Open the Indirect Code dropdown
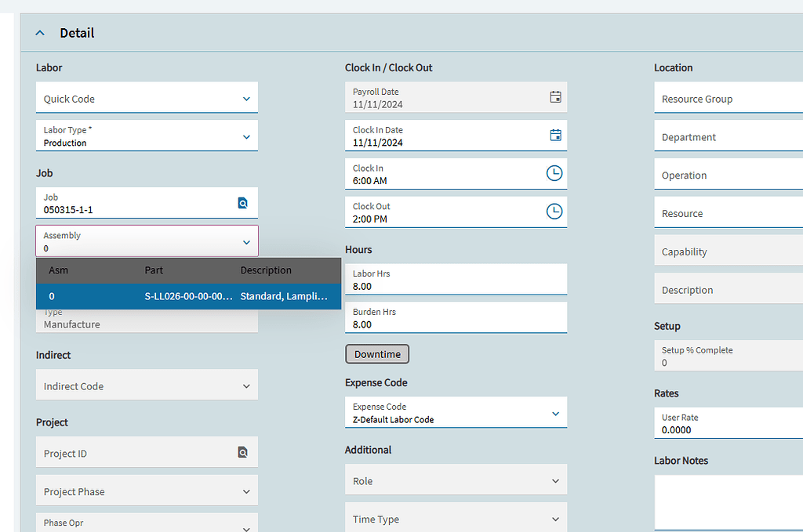This screenshot has width=803, height=532. pyautogui.click(x=245, y=385)
